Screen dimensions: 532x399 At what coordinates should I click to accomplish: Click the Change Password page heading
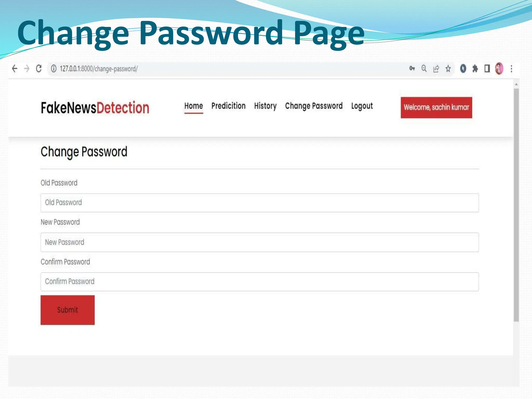pos(84,152)
